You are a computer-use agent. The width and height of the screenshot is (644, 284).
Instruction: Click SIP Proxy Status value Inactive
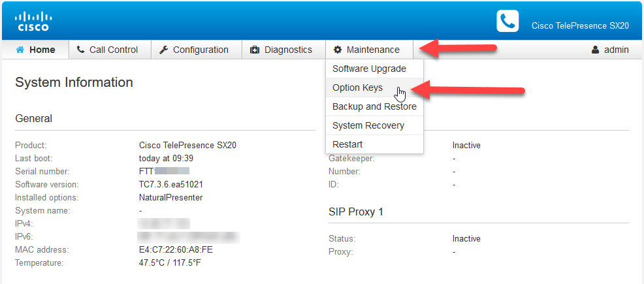pyautogui.click(x=466, y=238)
